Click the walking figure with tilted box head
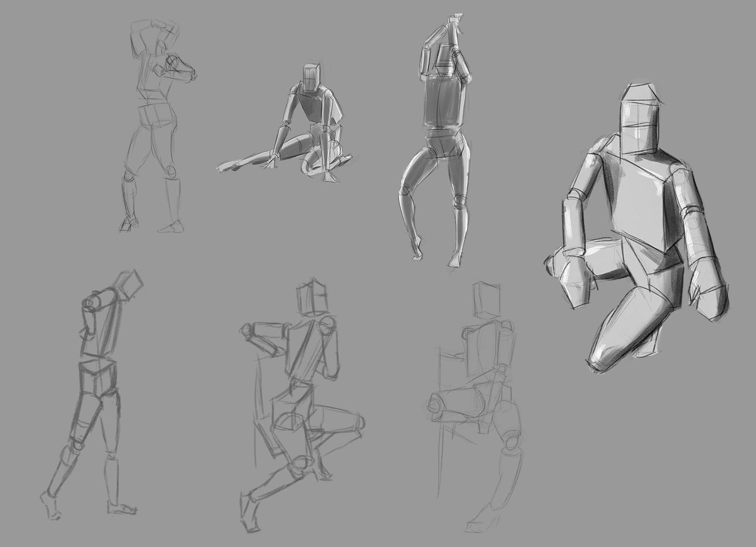756x547 pixels. (92, 394)
